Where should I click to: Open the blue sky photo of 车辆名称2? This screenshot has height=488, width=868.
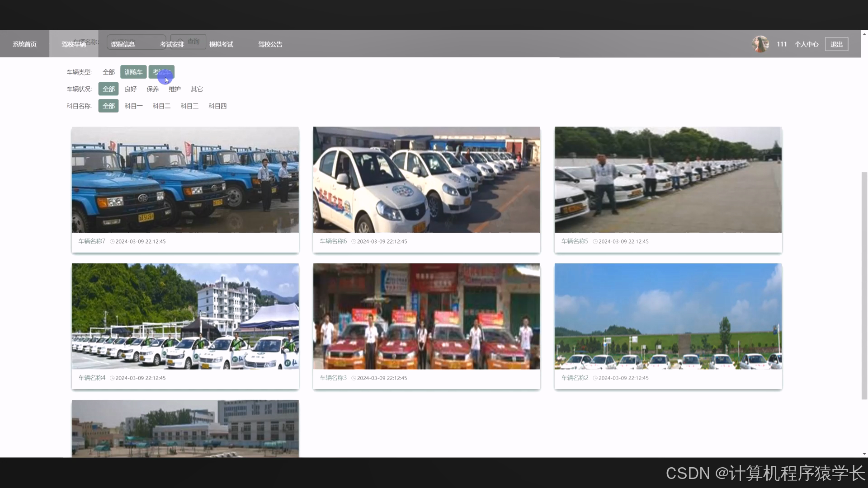[x=668, y=316]
